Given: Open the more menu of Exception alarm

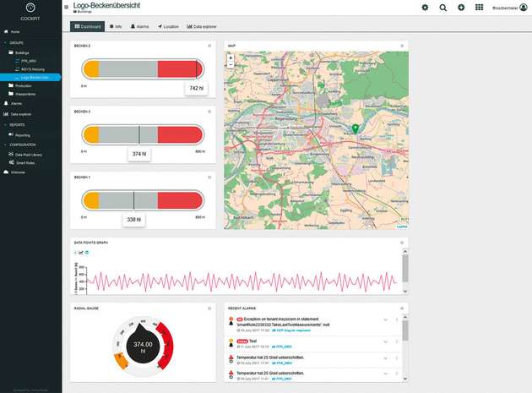Looking at the screenshot, I should (x=397, y=320).
